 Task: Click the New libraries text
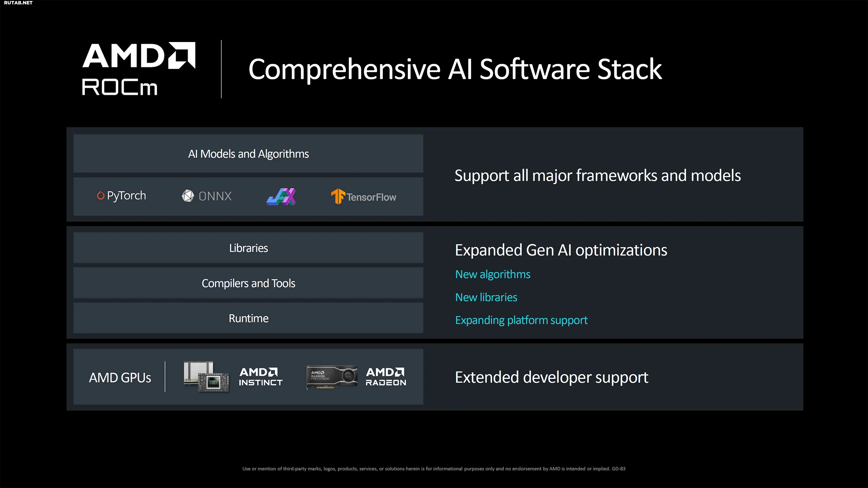(486, 297)
